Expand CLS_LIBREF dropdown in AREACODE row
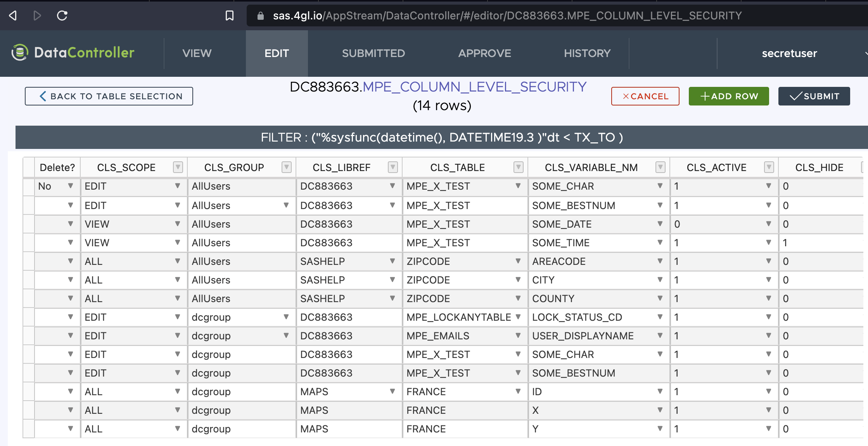This screenshot has height=446, width=868. (x=393, y=261)
